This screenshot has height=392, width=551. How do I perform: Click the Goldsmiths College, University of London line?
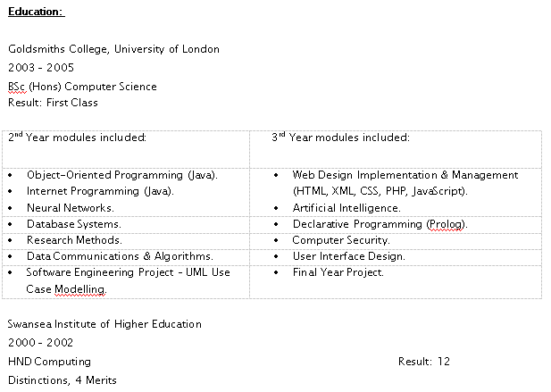(113, 49)
